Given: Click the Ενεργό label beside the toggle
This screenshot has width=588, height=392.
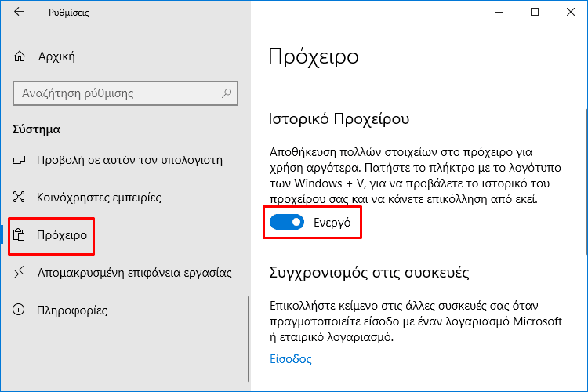Looking at the screenshot, I should point(332,223).
